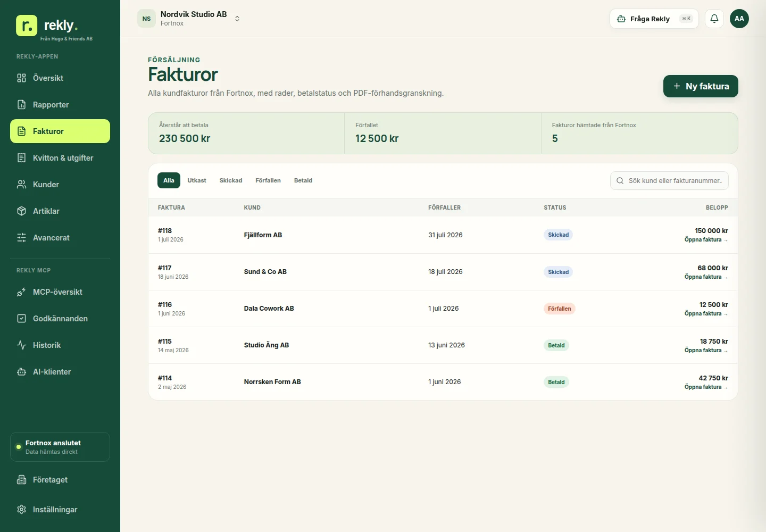Click the notifications bell icon
Screen dimensions: 766x532
click(x=714, y=19)
